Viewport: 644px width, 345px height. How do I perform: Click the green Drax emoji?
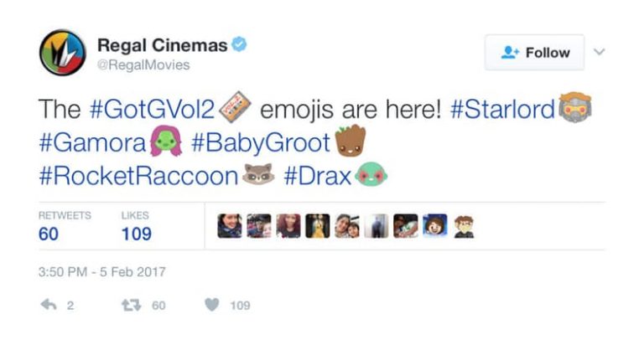point(371,175)
